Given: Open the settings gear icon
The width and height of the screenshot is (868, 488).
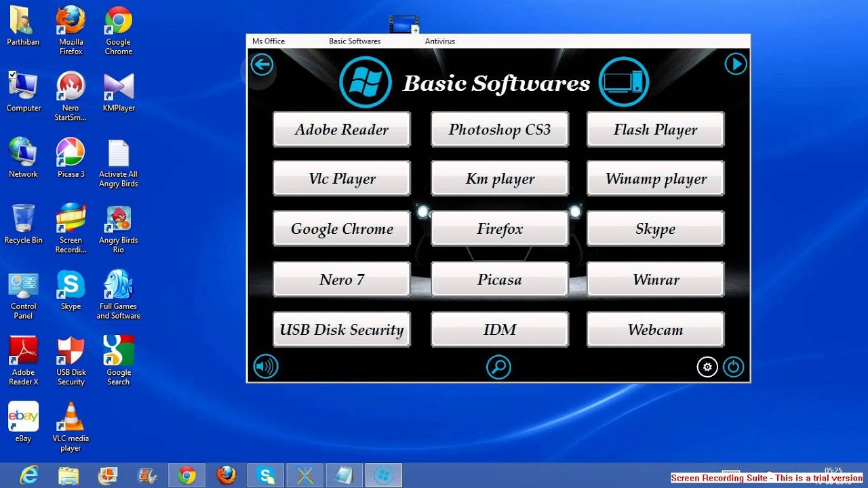Looking at the screenshot, I should pyautogui.click(x=707, y=367).
